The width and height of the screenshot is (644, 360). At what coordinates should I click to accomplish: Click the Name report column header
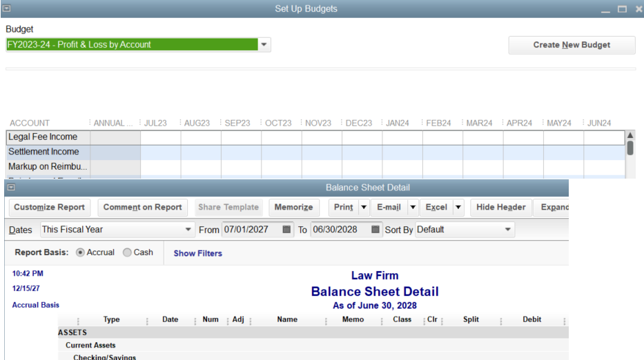click(287, 319)
